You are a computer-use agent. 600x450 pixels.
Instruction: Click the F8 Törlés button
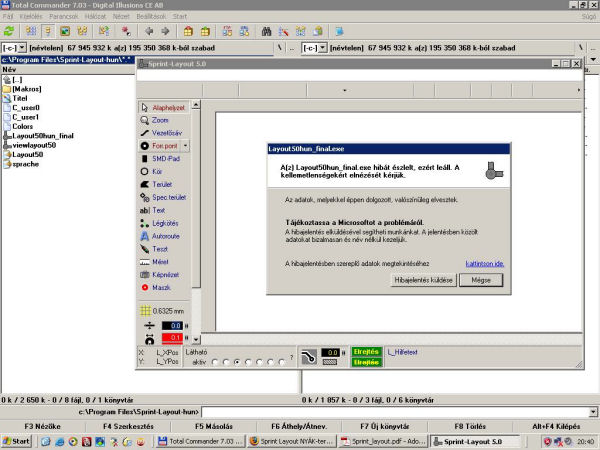tap(470, 426)
